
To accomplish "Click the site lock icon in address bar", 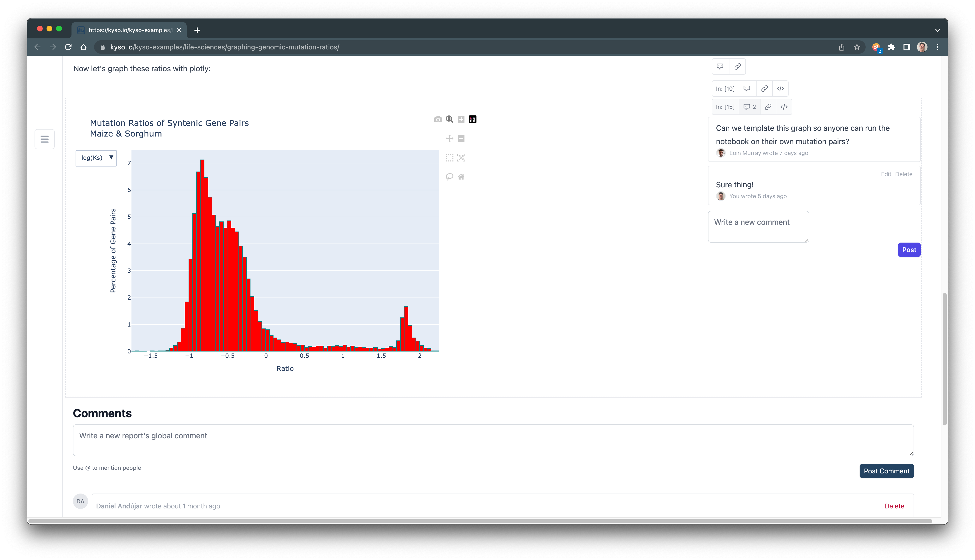I will coord(102,47).
